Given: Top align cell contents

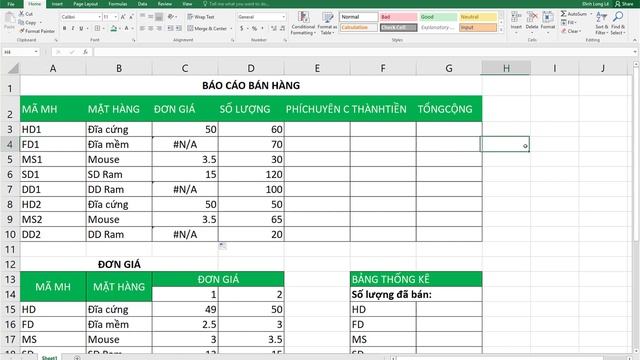Looking at the screenshot, I should coord(142,17).
